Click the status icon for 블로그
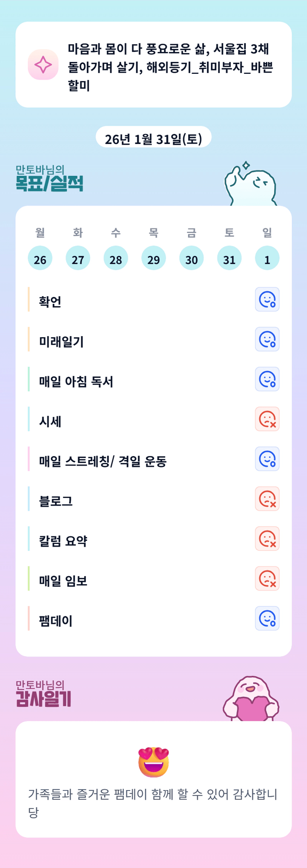 [x=267, y=499]
